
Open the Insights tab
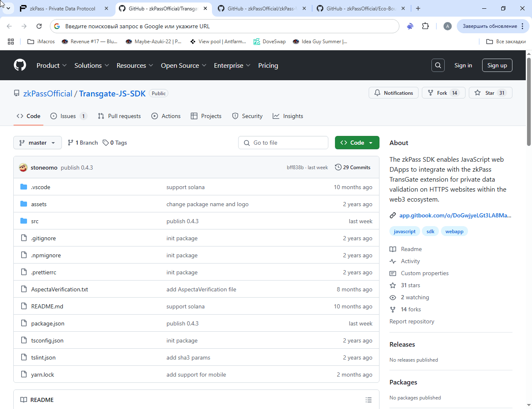pyautogui.click(x=288, y=116)
